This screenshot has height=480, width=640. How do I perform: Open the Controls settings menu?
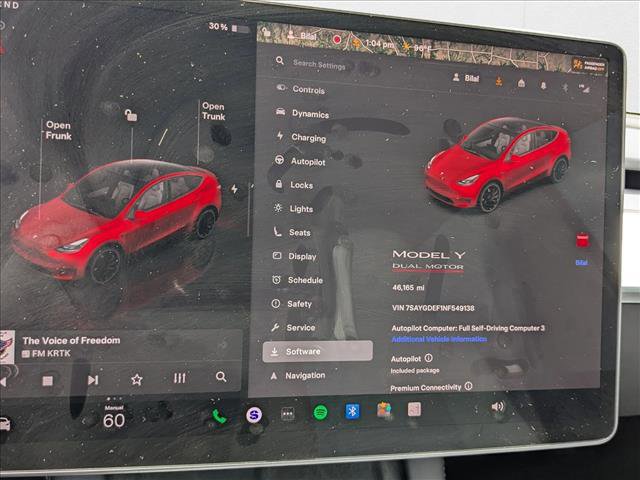302,89
